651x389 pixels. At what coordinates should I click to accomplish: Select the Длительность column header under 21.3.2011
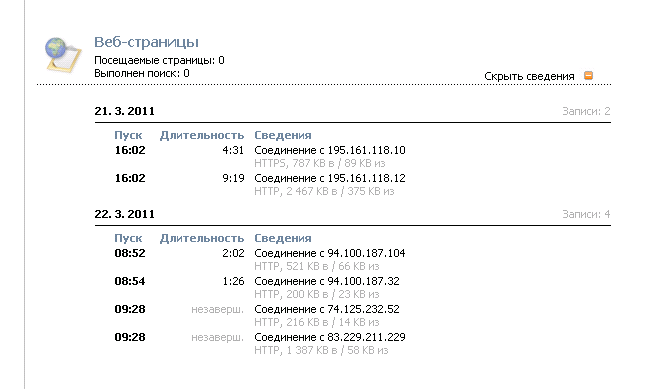coord(202,135)
